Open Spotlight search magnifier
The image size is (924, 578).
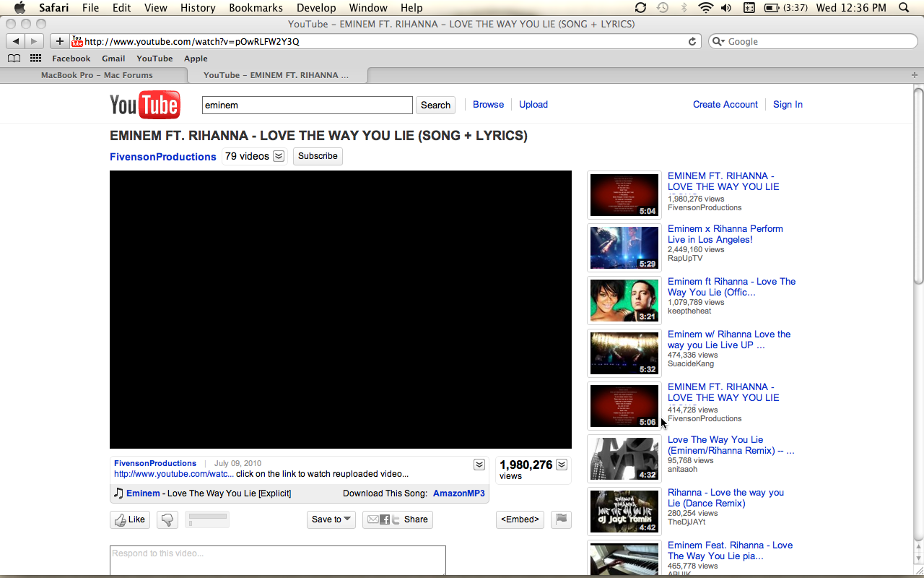point(905,8)
